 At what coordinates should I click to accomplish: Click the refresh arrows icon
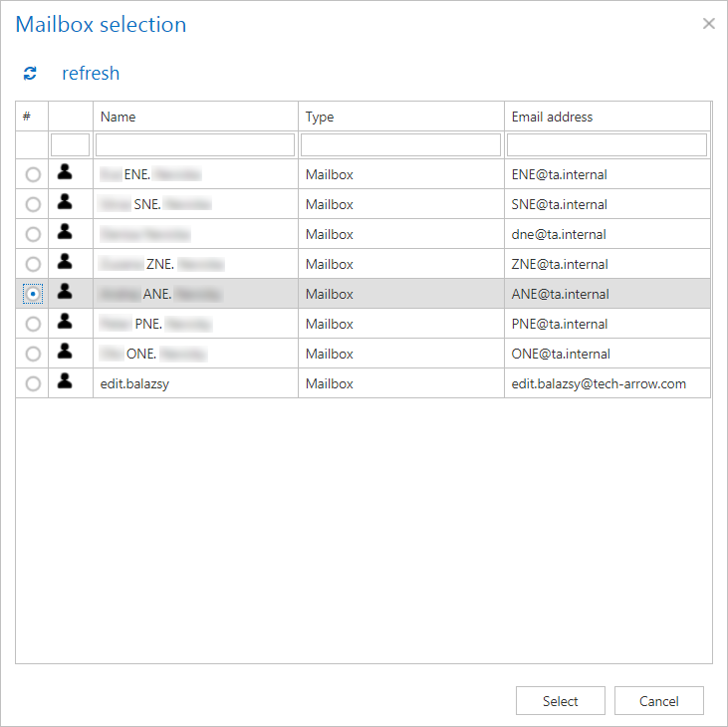pos(30,74)
